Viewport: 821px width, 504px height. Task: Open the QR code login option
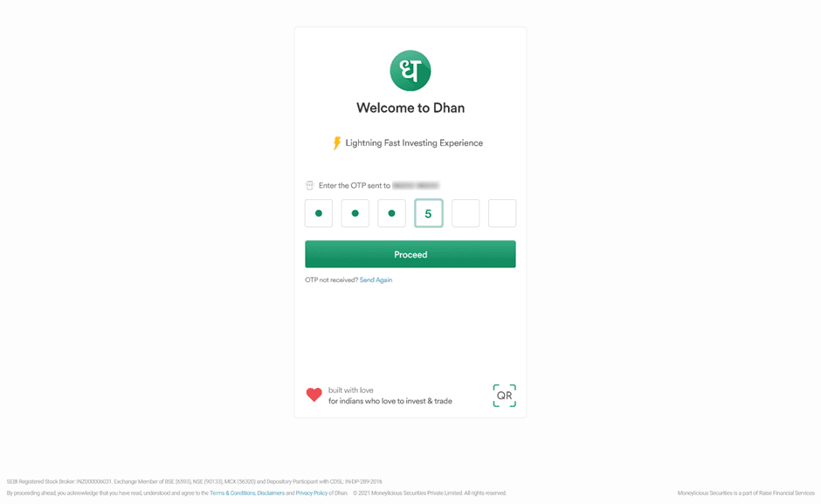pos(504,396)
